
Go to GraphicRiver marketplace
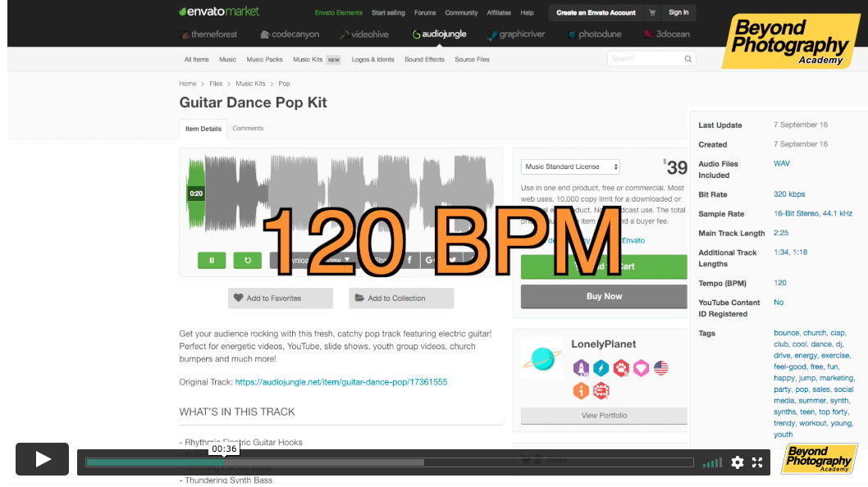click(516, 34)
